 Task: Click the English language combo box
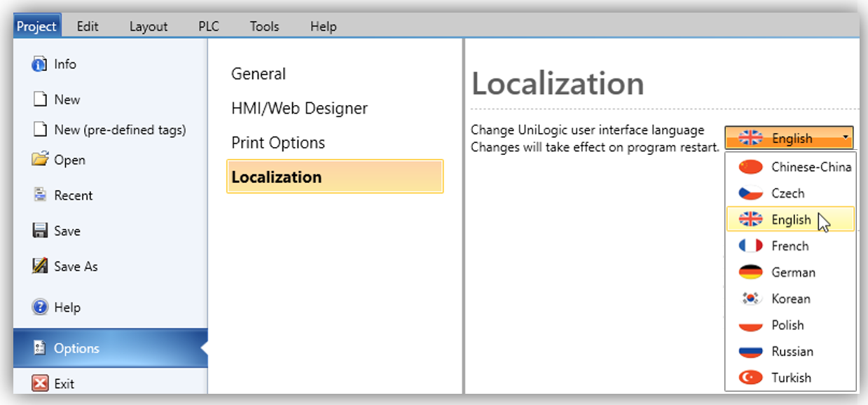(789, 138)
